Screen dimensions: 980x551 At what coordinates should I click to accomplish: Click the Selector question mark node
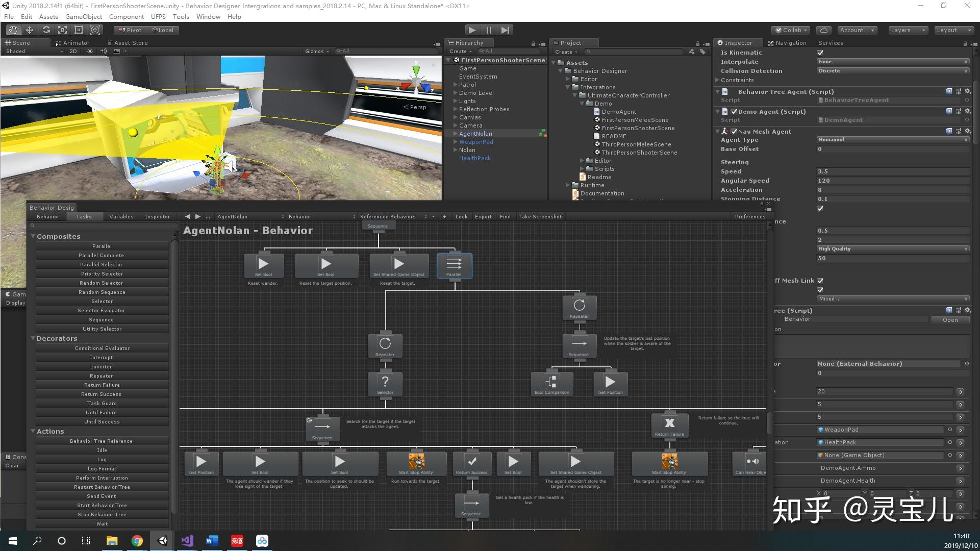(385, 382)
